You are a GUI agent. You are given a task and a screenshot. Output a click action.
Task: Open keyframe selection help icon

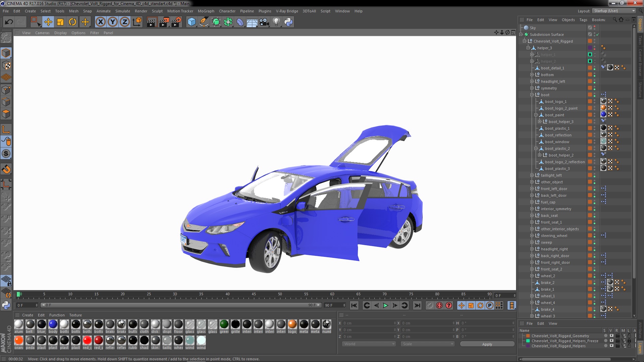pos(448,305)
